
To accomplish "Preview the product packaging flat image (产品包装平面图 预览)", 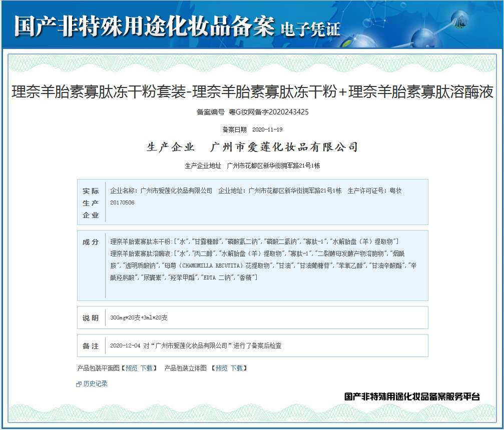I will click(x=131, y=368).
